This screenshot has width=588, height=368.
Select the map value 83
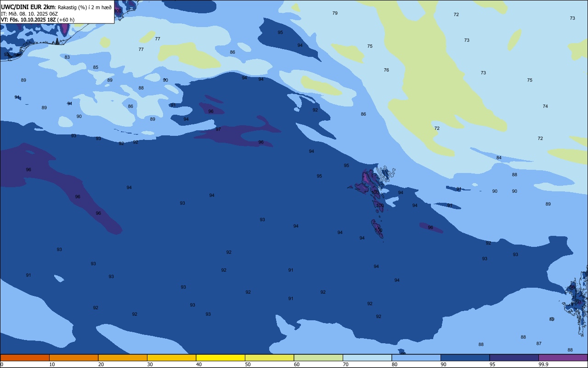pyautogui.click(x=67, y=57)
